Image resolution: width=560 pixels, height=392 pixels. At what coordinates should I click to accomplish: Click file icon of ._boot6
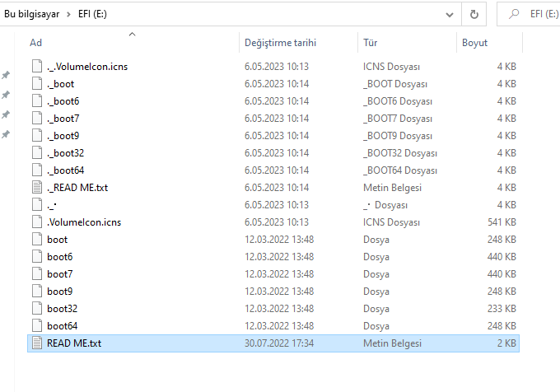click(x=37, y=100)
